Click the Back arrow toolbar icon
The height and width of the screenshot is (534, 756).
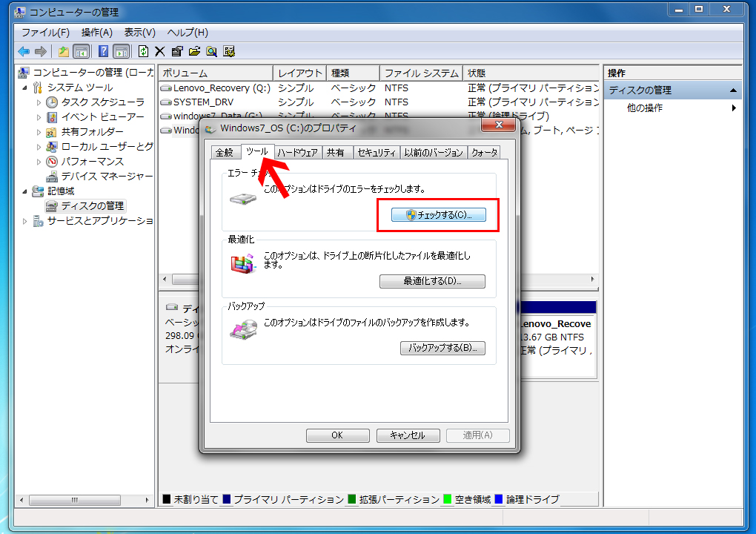click(x=24, y=51)
